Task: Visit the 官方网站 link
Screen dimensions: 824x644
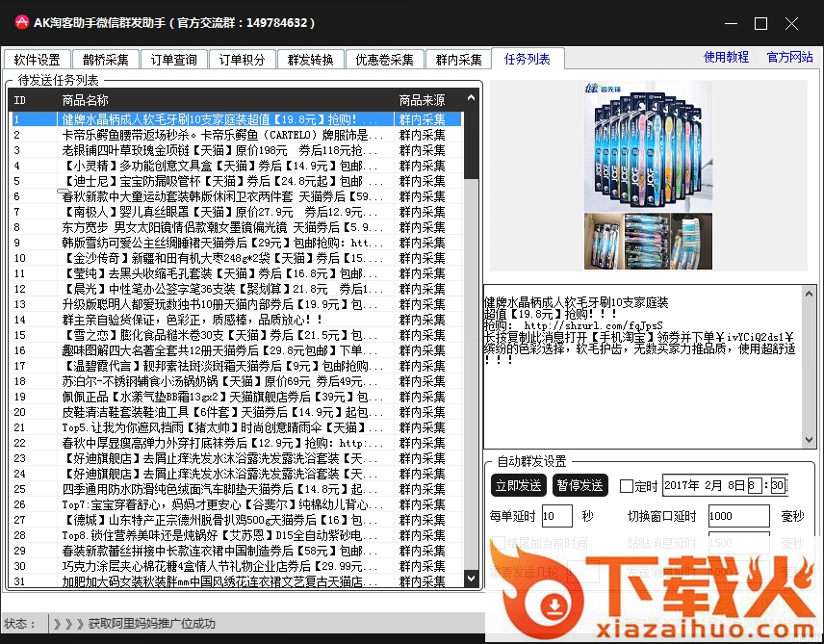Action: (789, 58)
